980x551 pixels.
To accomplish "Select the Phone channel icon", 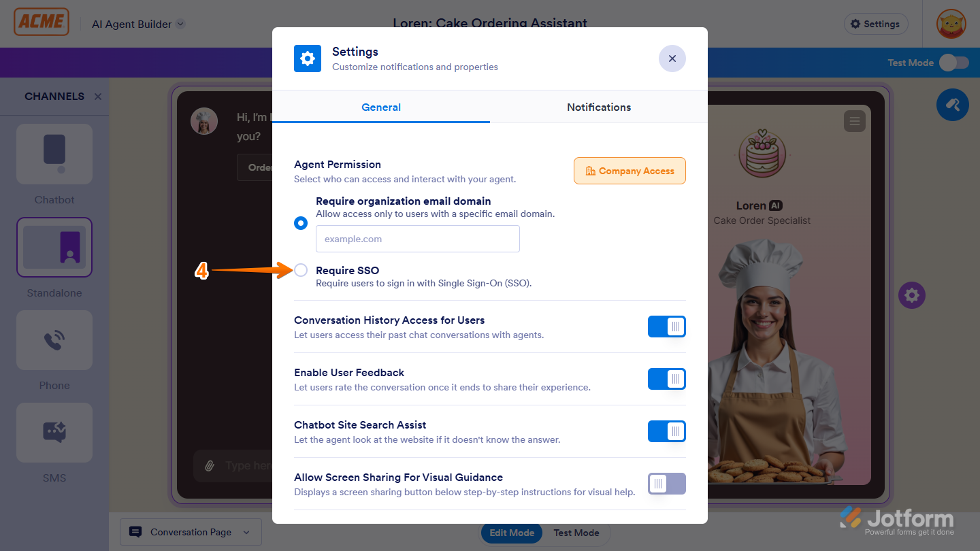I will point(54,340).
